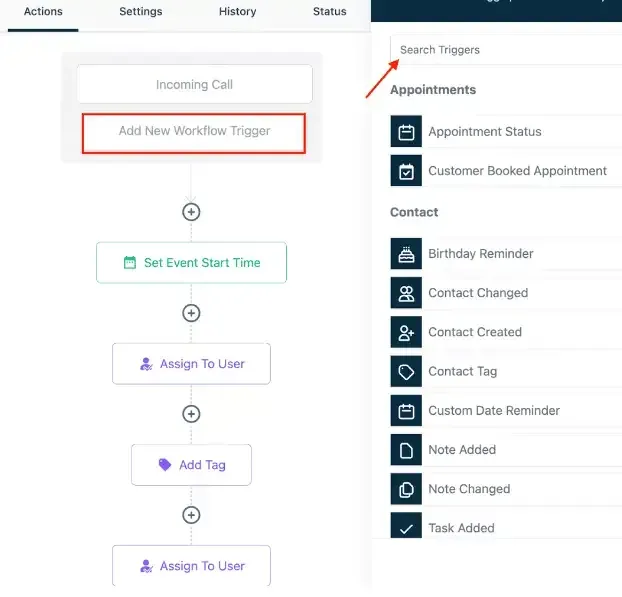622x597 pixels.
Task: Open the Set Event Start Time action
Action: point(191,263)
